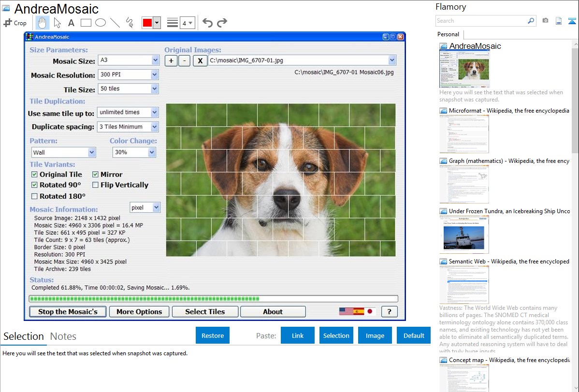
Task: Click the Restore button
Action: tap(213, 335)
